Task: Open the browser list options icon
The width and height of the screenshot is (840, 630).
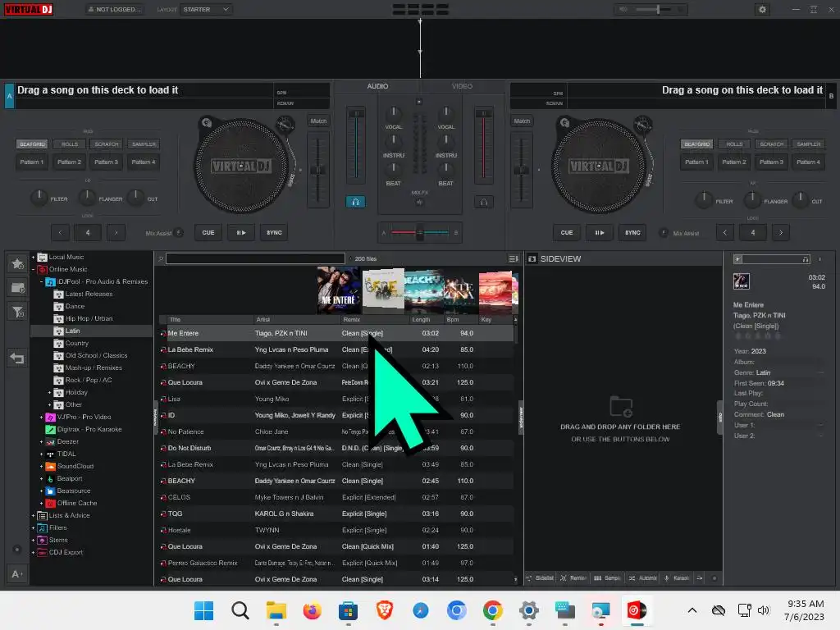Action: (513, 258)
